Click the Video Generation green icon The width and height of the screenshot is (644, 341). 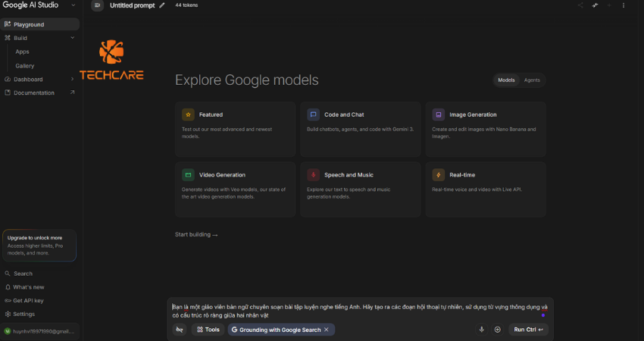point(188,174)
